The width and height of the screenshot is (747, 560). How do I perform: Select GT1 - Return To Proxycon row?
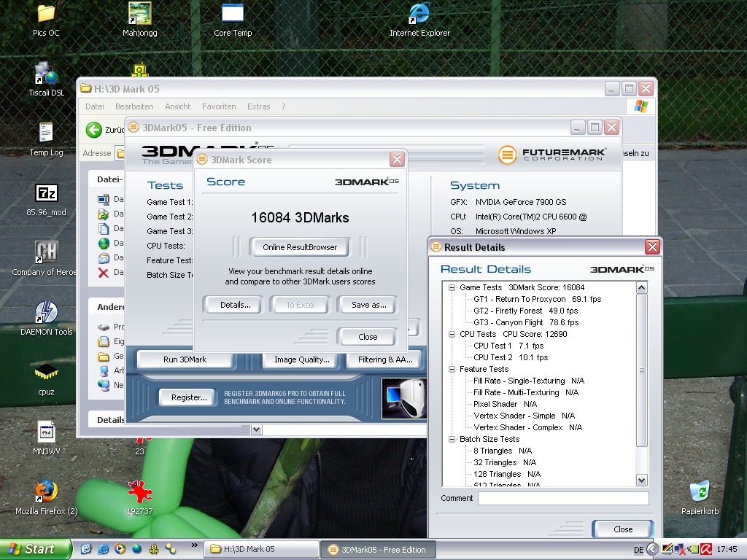point(537,299)
